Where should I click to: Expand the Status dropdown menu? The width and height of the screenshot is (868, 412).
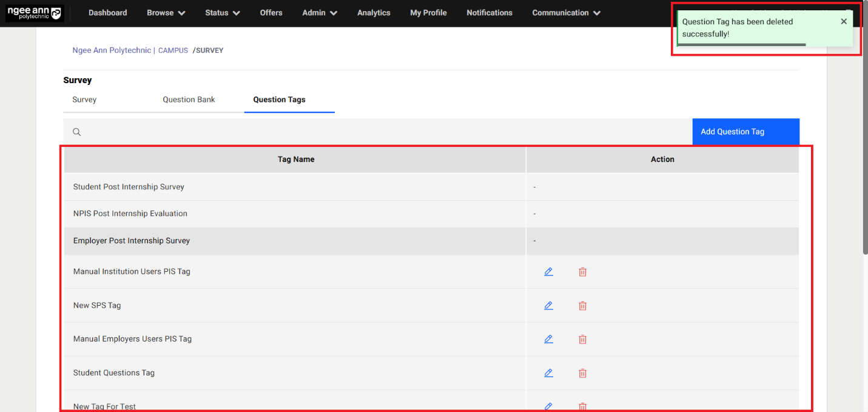(222, 13)
